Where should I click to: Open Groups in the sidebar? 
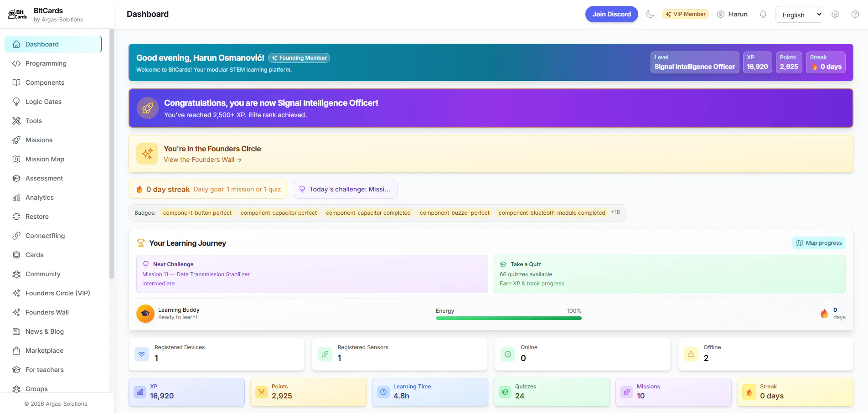click(53, 388)
